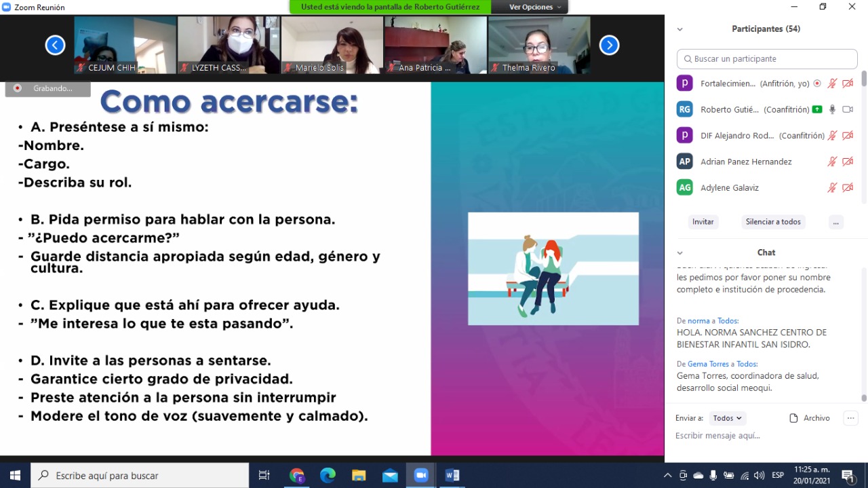Click Roberto Gutiérrez's camera icon
Image resolution: width=868 pixels, height=488 pixels.
coord(847,109)
